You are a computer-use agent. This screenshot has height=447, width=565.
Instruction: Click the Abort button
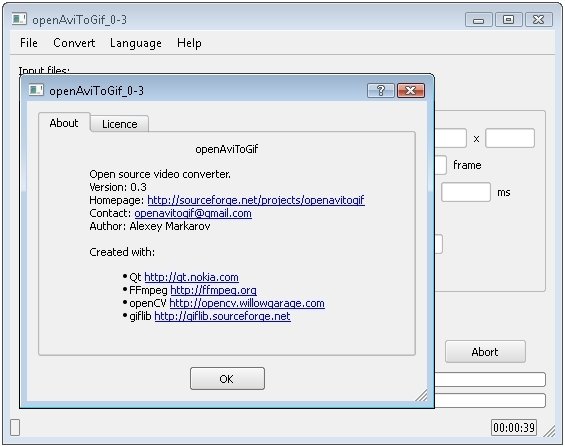(485, 352)
